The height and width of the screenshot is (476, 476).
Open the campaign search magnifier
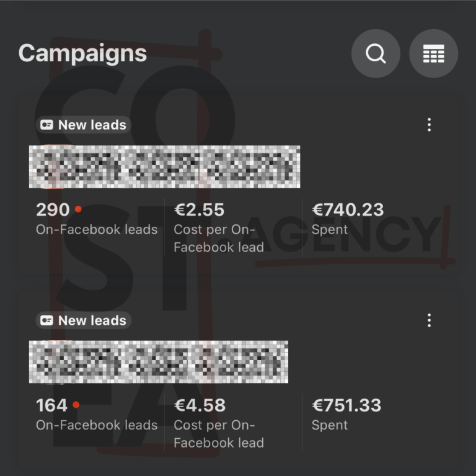[376, 54]
